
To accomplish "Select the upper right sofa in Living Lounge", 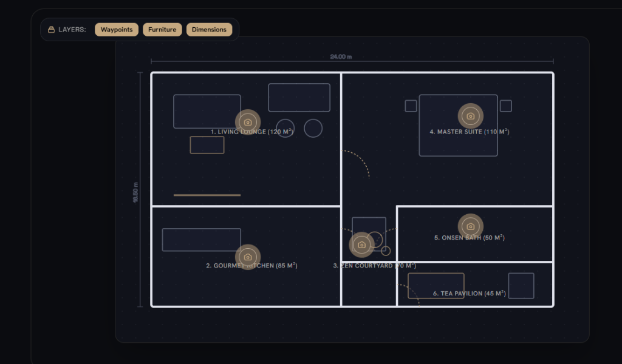I will pyautogui.click(x=299, y=98).
